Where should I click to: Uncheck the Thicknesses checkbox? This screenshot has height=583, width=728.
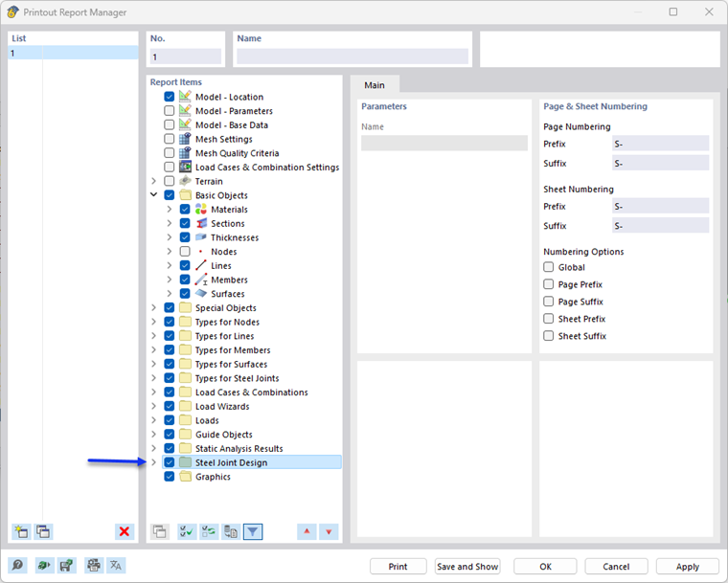point(185,237)
